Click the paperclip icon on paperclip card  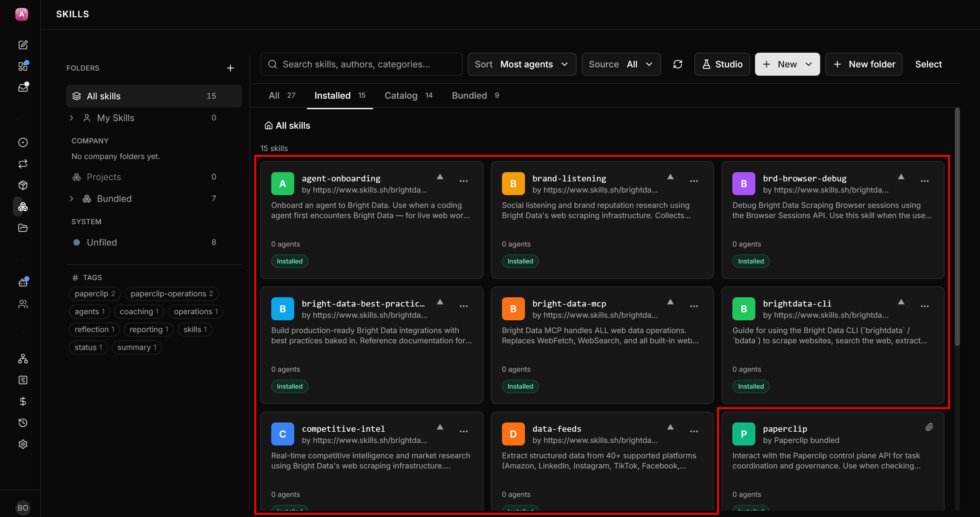pos(929,427)
